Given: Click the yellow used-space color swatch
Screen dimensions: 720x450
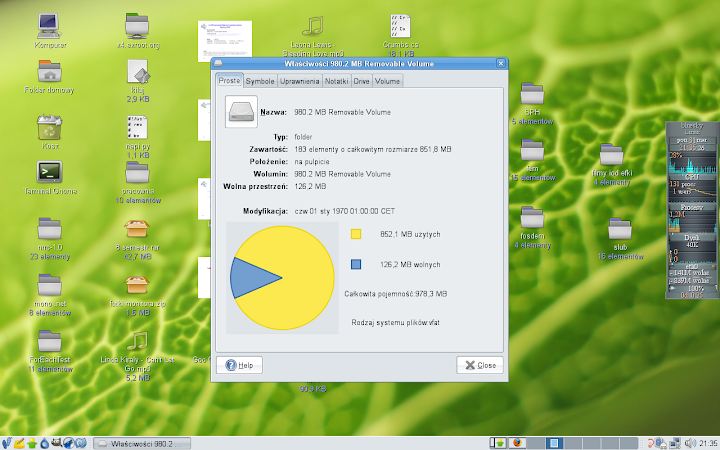Looking at the screenshot, I should [x=356, y=234].
